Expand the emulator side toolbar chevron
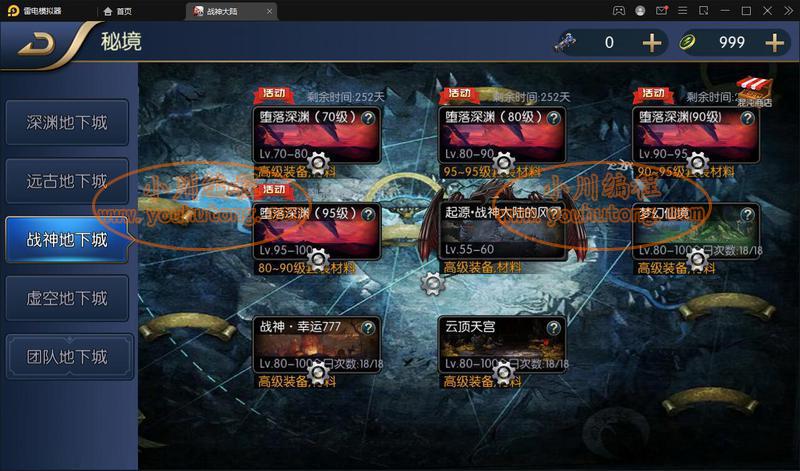800x471 pixels. coord(788,11)
